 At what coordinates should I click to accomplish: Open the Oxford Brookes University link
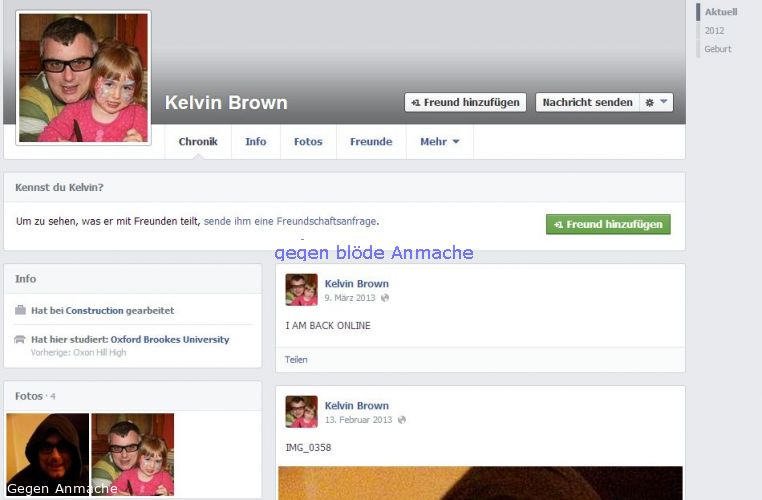point(169,340)
